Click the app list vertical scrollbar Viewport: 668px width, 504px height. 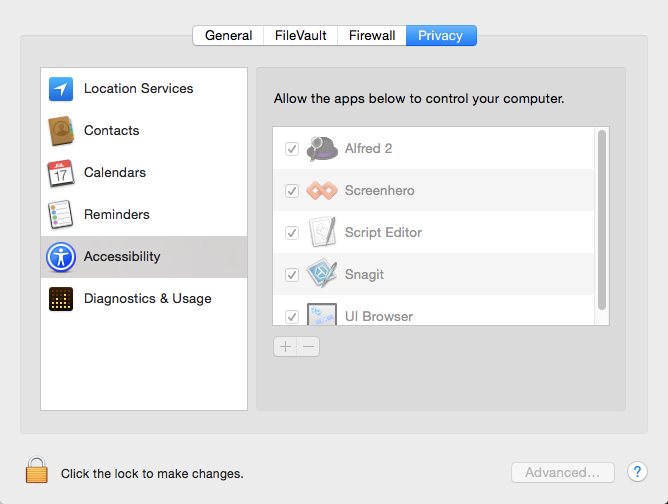(602, 220)
